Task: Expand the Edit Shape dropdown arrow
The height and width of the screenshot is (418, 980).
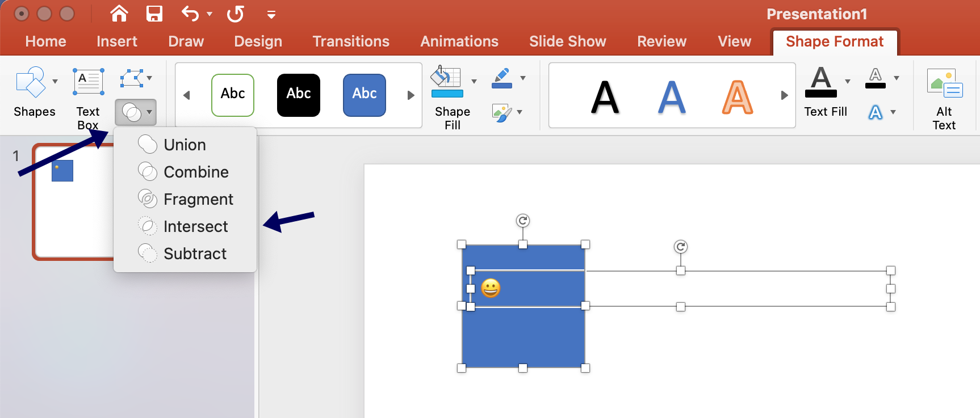Action: click(x=149, y=78)
